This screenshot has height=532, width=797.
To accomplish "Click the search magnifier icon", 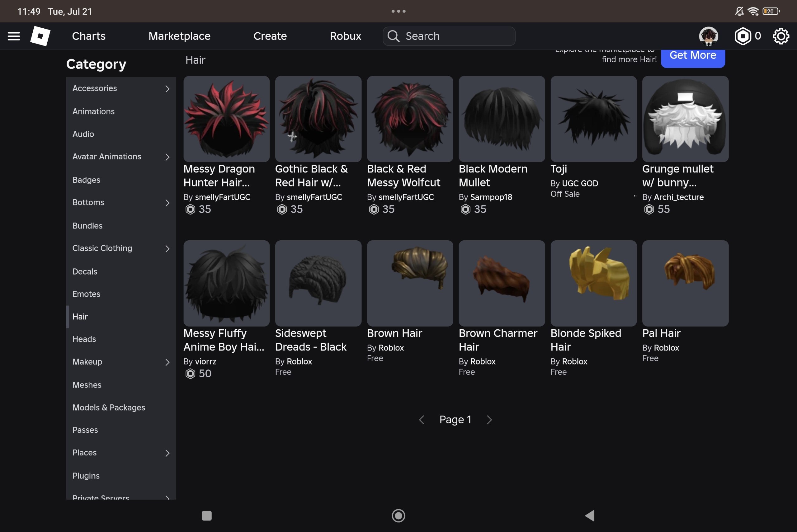I will (x=394, y=36).
